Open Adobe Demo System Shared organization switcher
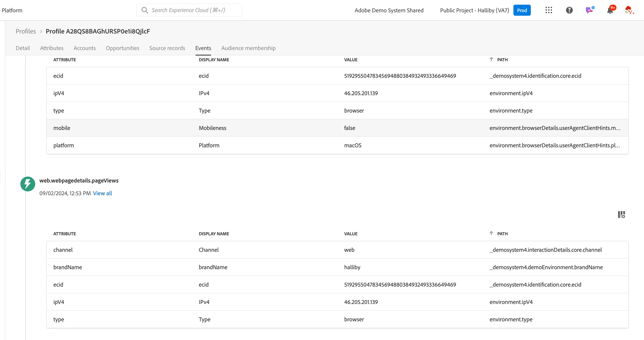The height and width of the screenshot is (340, 644). coord(389,10)
